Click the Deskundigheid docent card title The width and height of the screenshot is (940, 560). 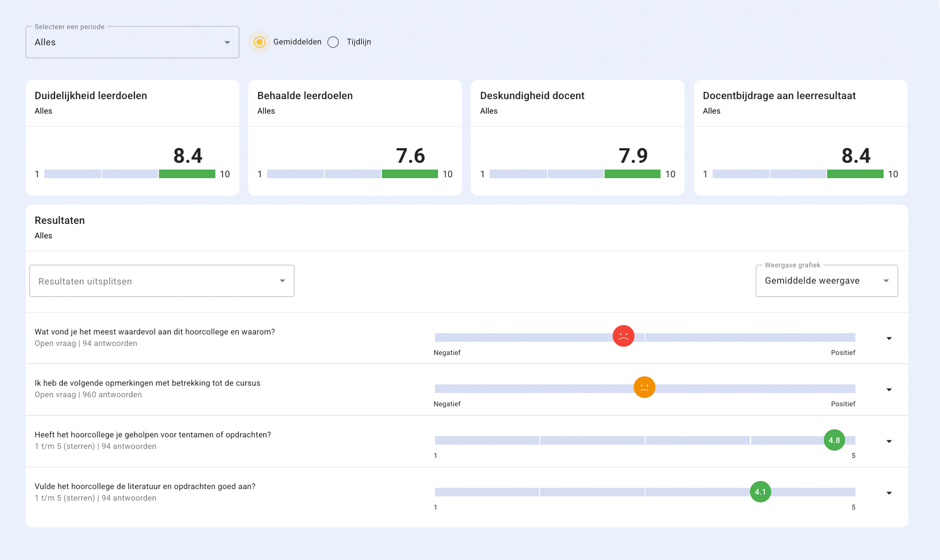(x=532, y=96)
